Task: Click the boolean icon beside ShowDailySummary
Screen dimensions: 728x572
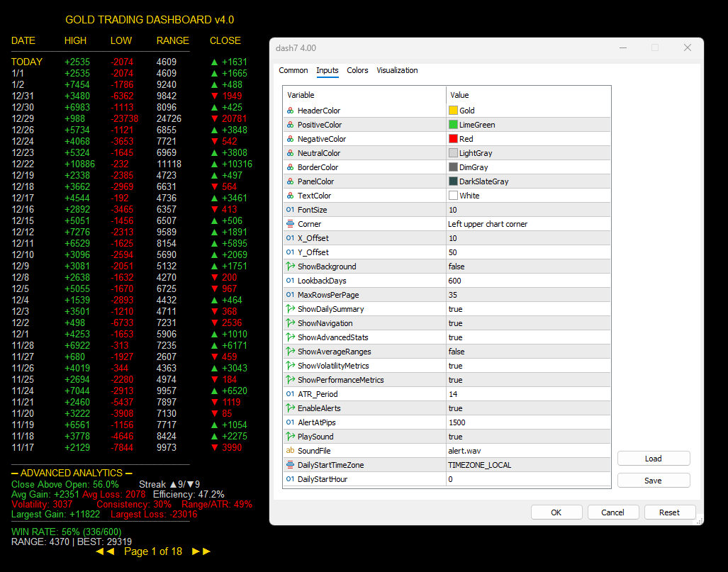Action: pos(290,309)
